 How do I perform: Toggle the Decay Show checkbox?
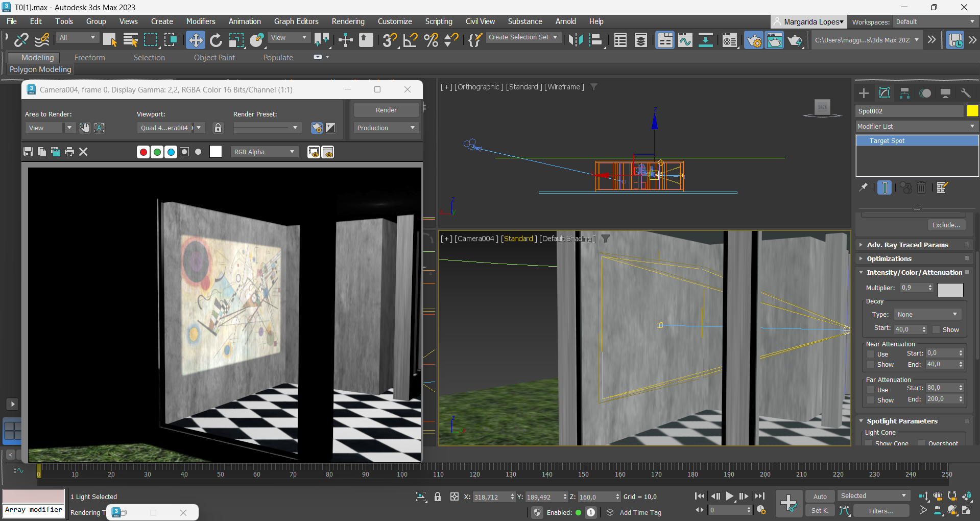tap(936, 329)
